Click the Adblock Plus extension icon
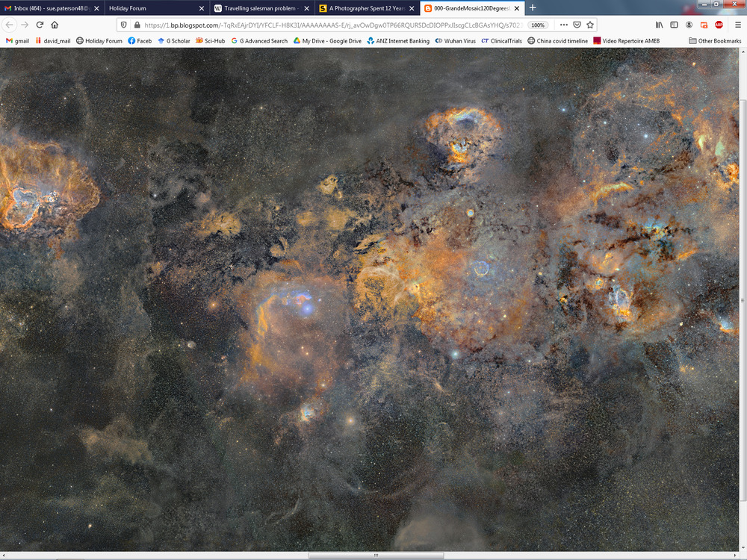The height and width of the screenshot is (560, 747). (x=719, y=25)
